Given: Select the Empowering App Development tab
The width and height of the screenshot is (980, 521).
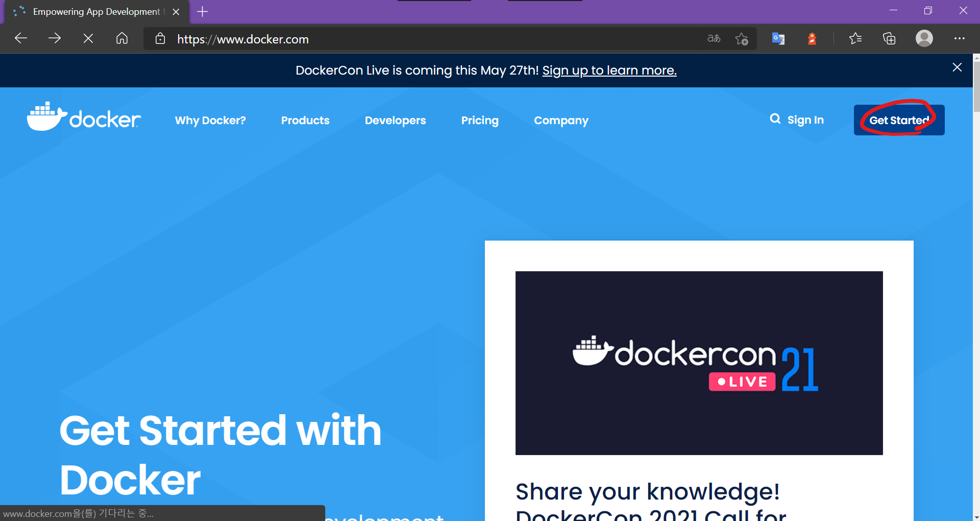Looking at the screenshot, I should [96, 12].
